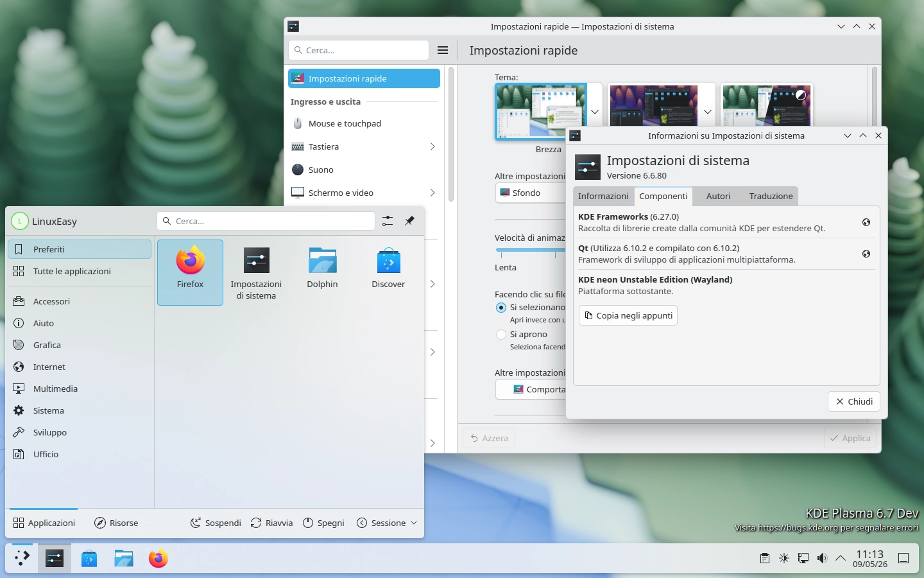Select the twilight theme thumbnail
This screenshot has height=578, width=924.
pos(767,105)
